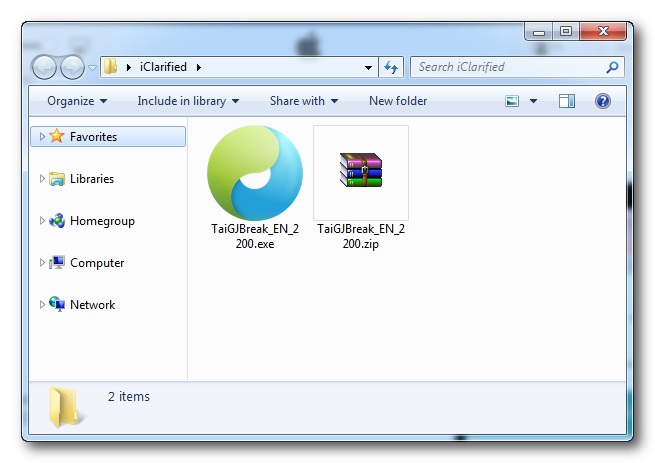Expand arrow before iClarified breadcrumb

point(129,67)
